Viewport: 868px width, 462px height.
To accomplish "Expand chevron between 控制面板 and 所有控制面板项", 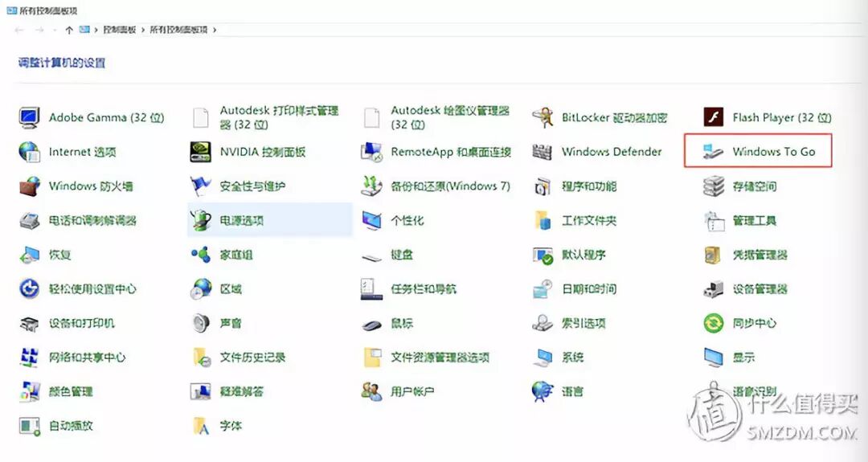I will 143,30.
